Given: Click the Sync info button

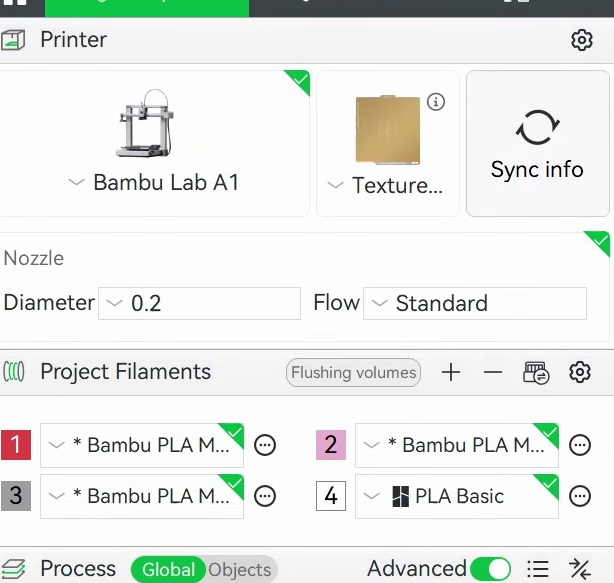Looking at the screenshot, I should [538, 143].
